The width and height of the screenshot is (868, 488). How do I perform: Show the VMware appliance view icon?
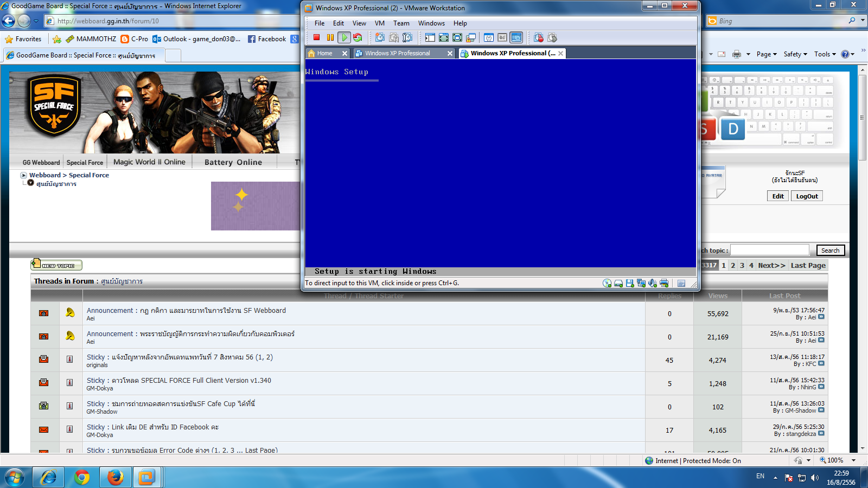502,37
